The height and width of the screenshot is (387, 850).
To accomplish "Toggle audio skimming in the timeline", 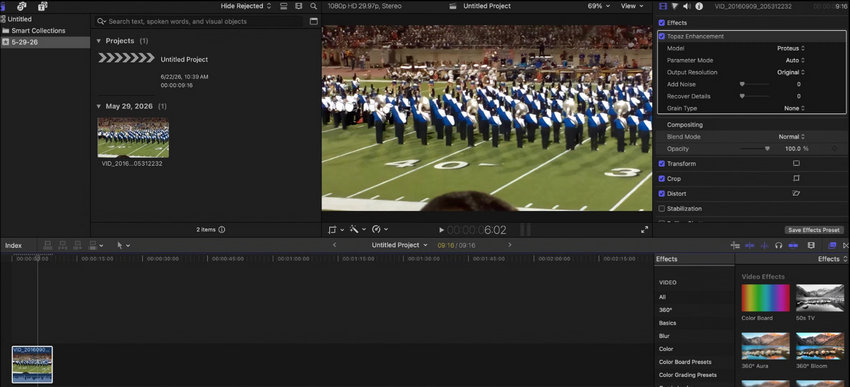I will point(764,245).
